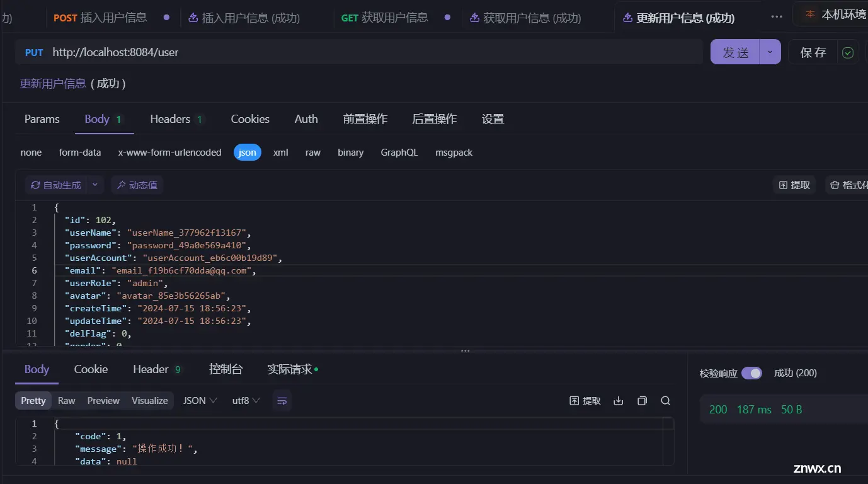Select the xml body type

(x=281, y=153)
